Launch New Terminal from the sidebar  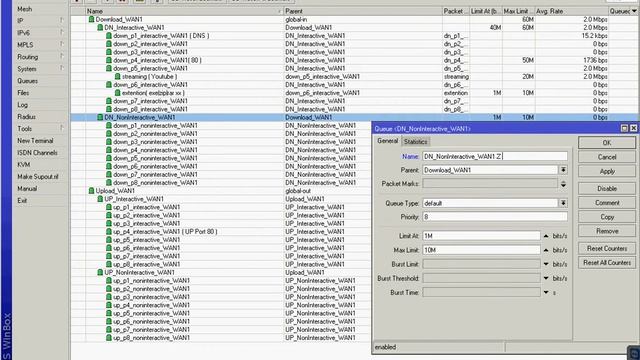pyautogui.click(x=35, y=140)
